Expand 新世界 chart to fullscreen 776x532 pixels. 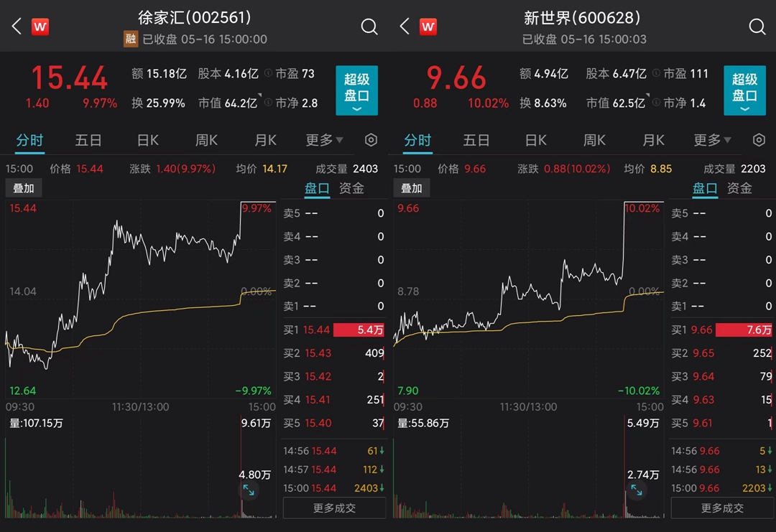(x=637, y=490)
